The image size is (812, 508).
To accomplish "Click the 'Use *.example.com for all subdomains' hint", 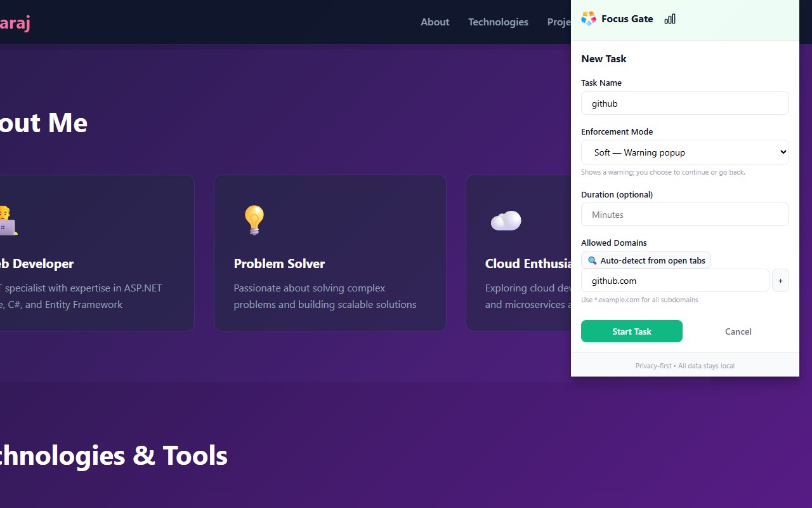I will coord(639,300).
